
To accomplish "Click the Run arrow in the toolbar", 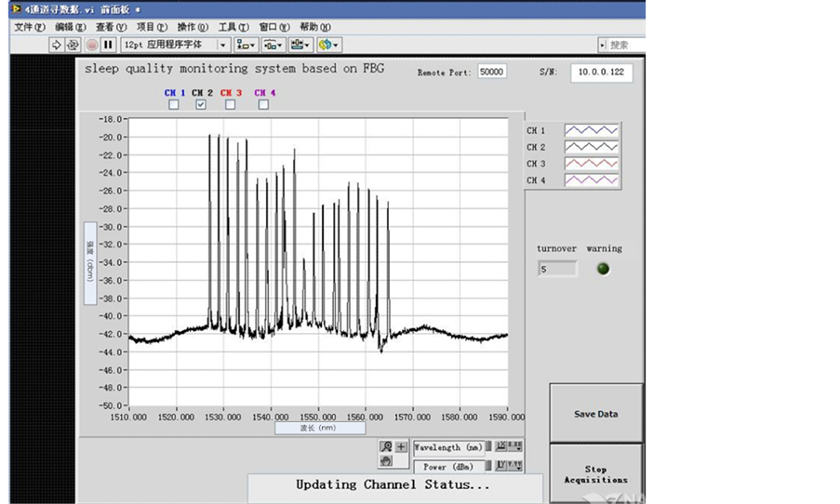I will tap(56, 45).
